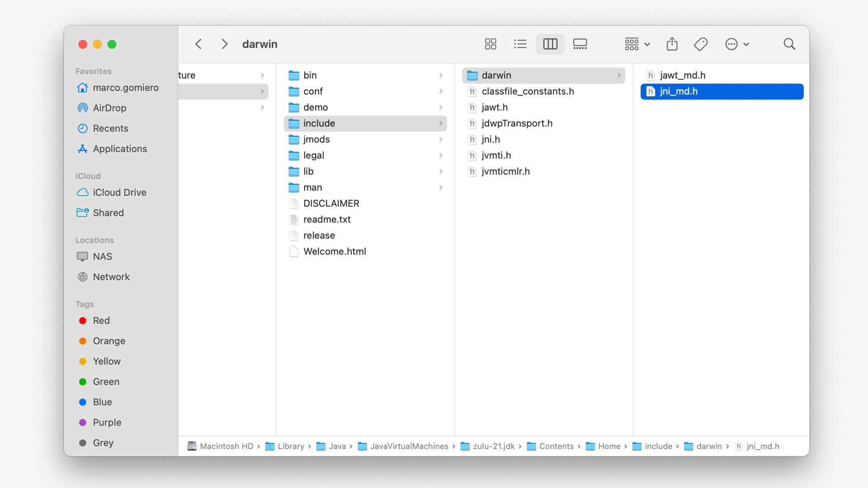This screenshot has width=868, height=488.
Task: Open AirDrop in the sidebar
Action: [x=109, y=108]
